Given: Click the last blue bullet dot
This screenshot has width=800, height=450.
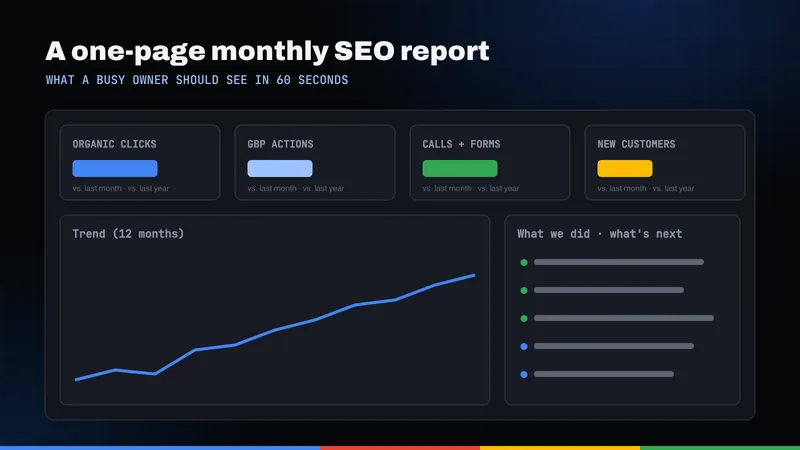Looking at the screenshot, I should click(x=524, y=374).
